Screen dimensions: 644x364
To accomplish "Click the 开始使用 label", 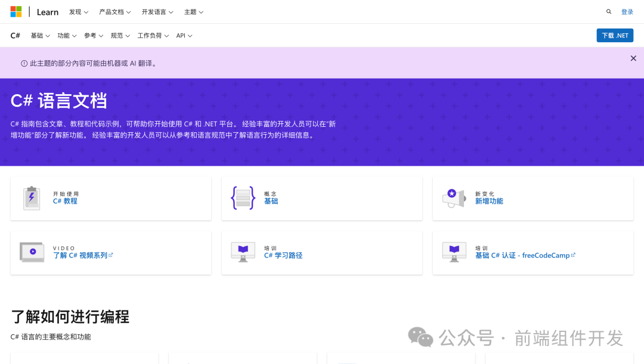I will [66, 194].
